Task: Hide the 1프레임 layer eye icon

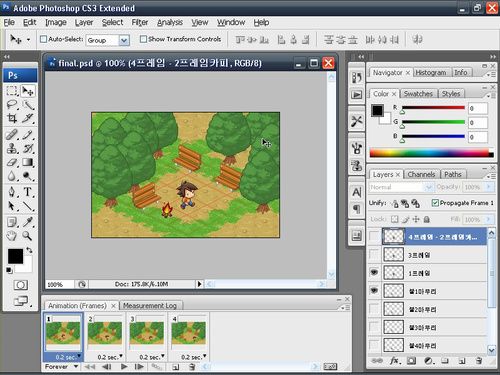Action: tap(374, 273)
